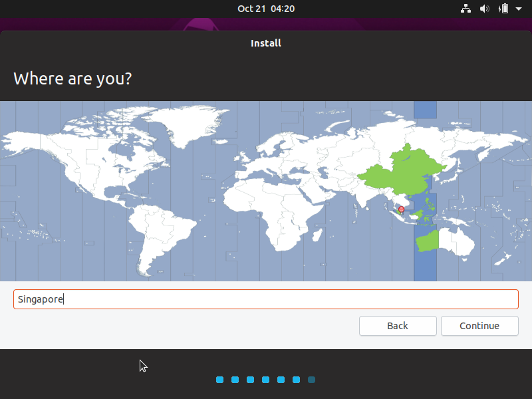Open the volume speaker icon
Image resolution: width=532 pixels, height=399 pixels.
[x=484, y=9]
